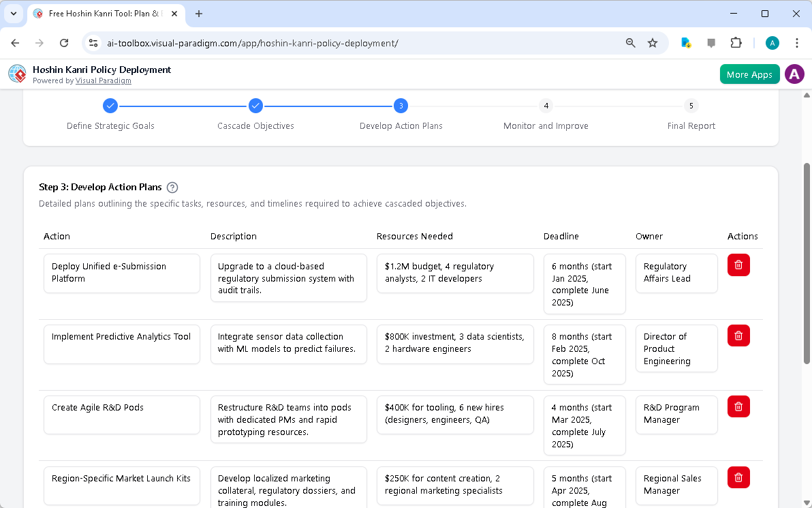Remove the Create Agile R&D Pods action
The height and width of the screenshot is (508, 812).
[x=738, y=406]
